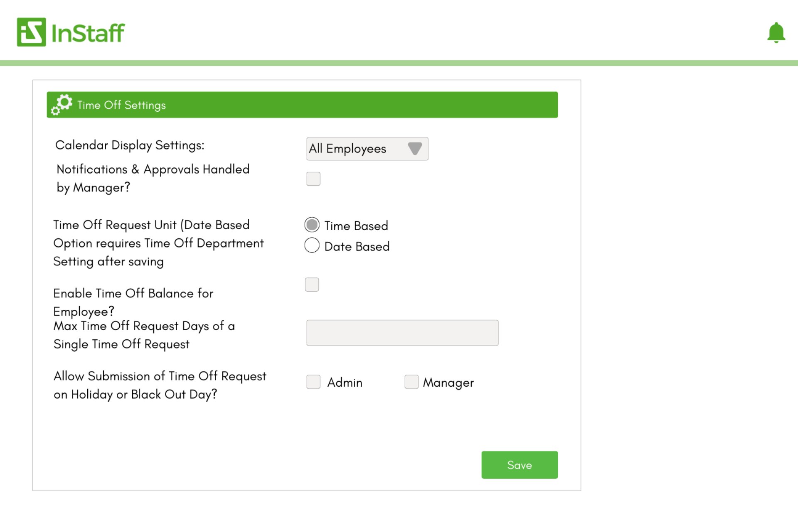
Task: Click the InStaff brand name text
Action: tap(88, 33)
